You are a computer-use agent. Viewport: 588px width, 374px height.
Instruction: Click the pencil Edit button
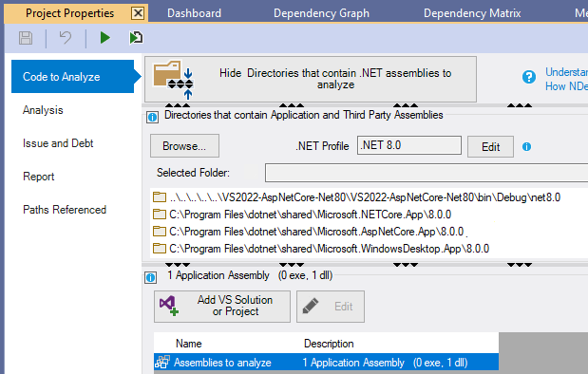click(331, 307)
